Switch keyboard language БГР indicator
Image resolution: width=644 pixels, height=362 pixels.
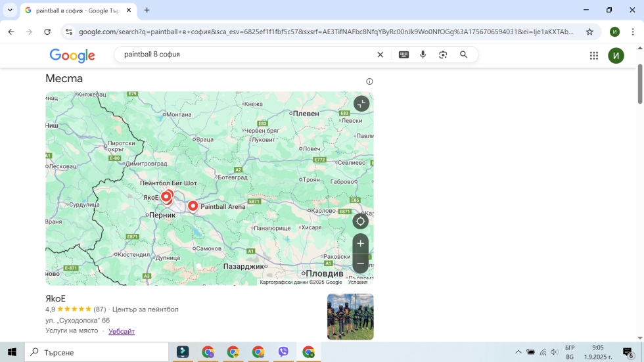coord(570,352)
